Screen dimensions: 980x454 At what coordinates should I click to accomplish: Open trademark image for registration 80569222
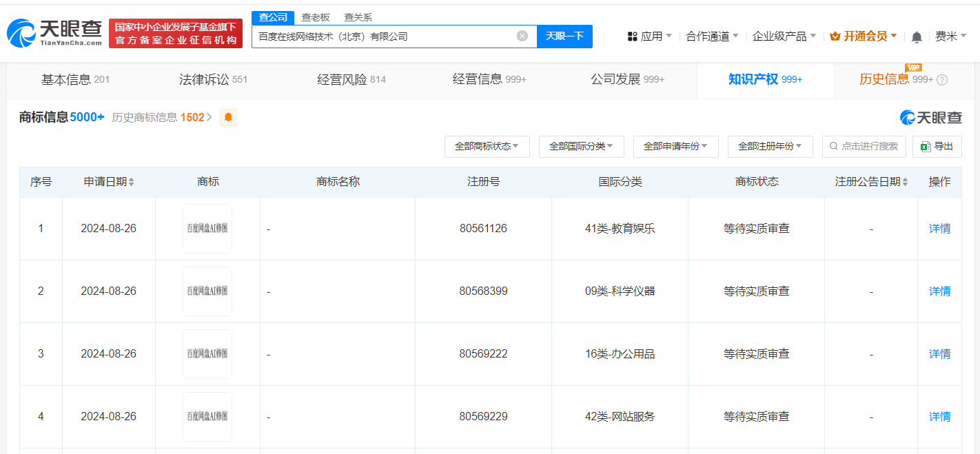tap(207, 354)
